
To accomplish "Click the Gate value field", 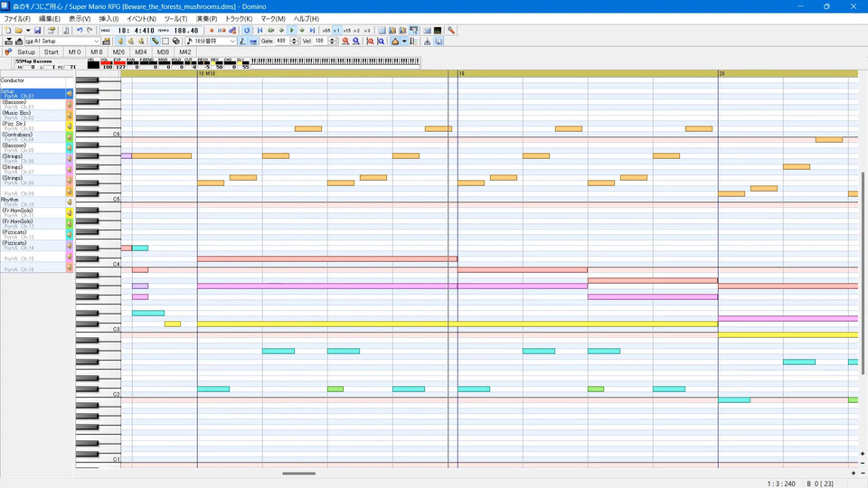I will 282,41.
